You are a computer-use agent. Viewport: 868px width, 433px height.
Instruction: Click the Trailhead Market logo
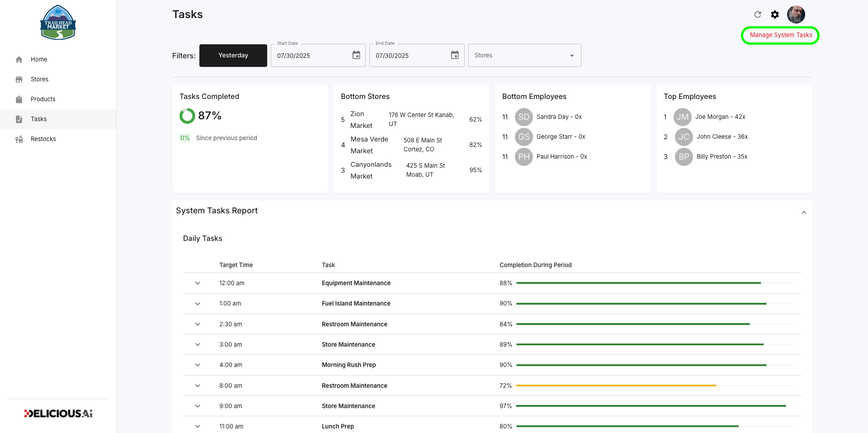(x=58, y=23)
